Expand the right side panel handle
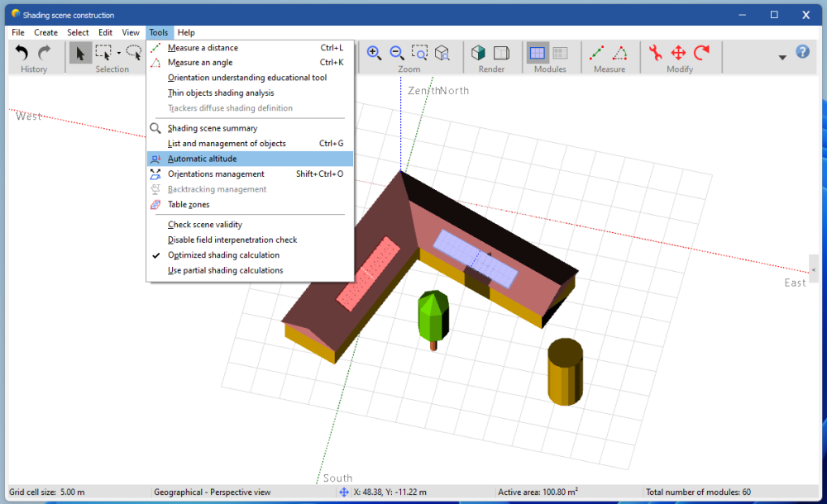The width and height of the screenshot is (827, 504). pos(814,269)
